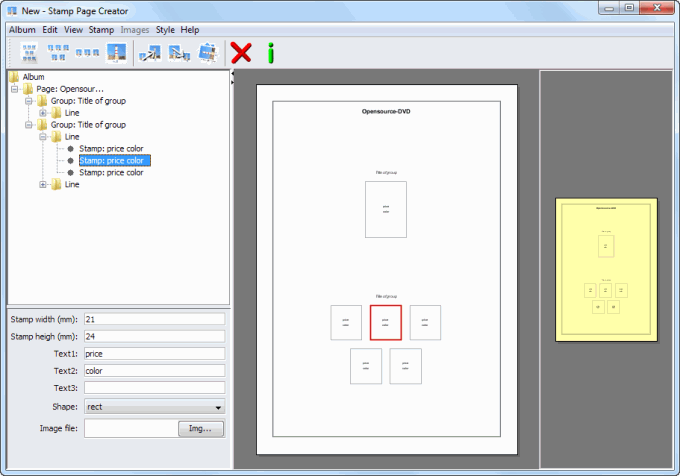Click the green info icon
The width and height of the screenshot is (680, 476).
pyautogui.click(x=270, y=52)
